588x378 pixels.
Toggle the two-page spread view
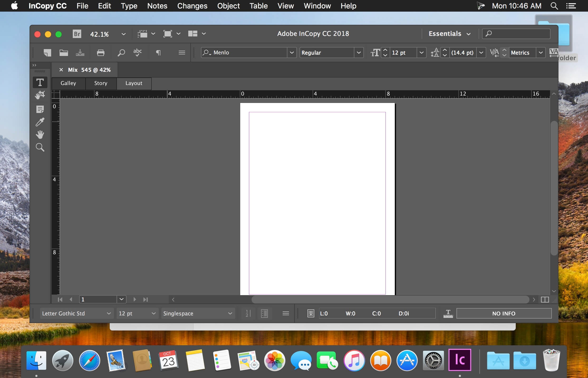pyautogui.click(x=545, y=300)
